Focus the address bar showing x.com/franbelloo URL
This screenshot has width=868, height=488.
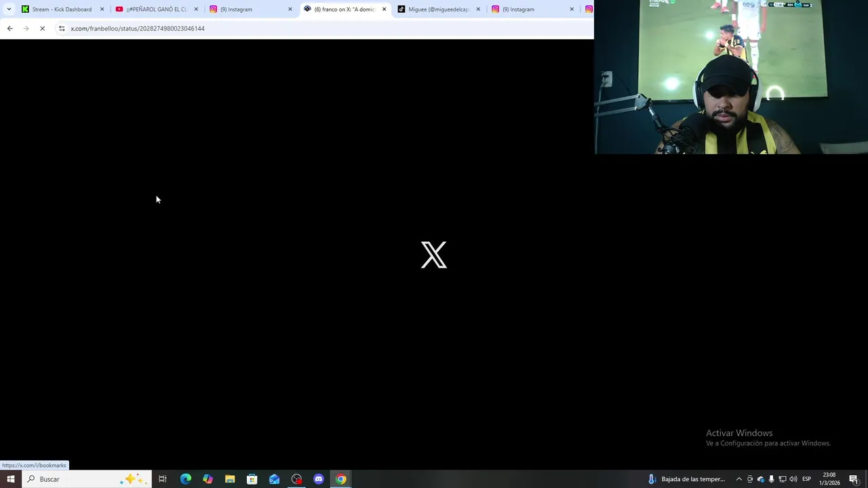coord(325,28)
